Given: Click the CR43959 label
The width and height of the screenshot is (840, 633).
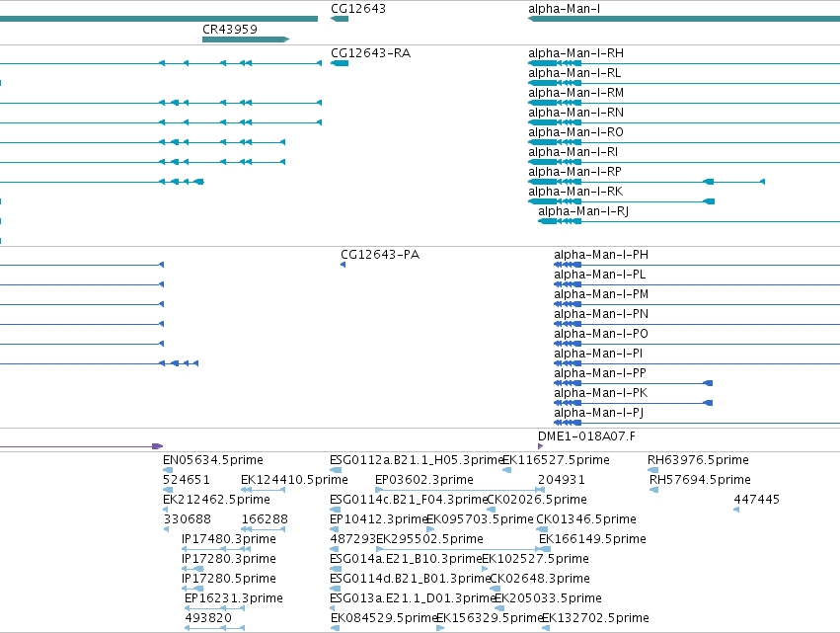Looking at the screenshot, I should coord(230,29).
